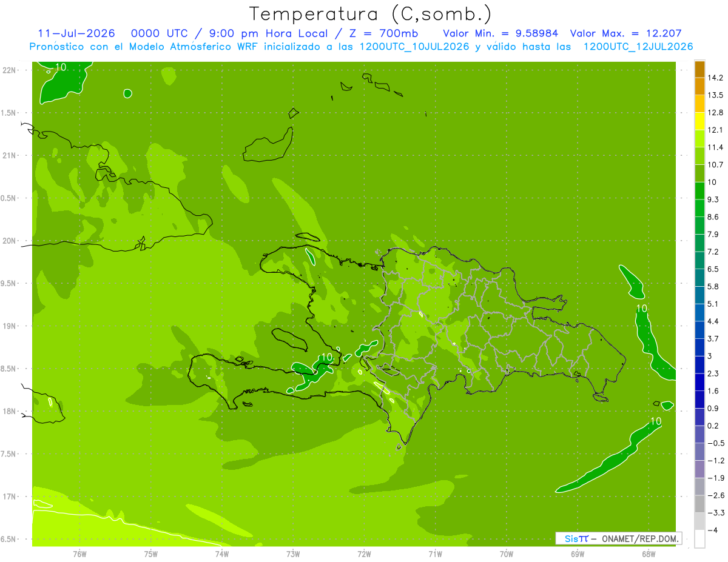Click the '73W' longitude axis label
This screenshot has height=562, width=728.
(x=293, y=555)
